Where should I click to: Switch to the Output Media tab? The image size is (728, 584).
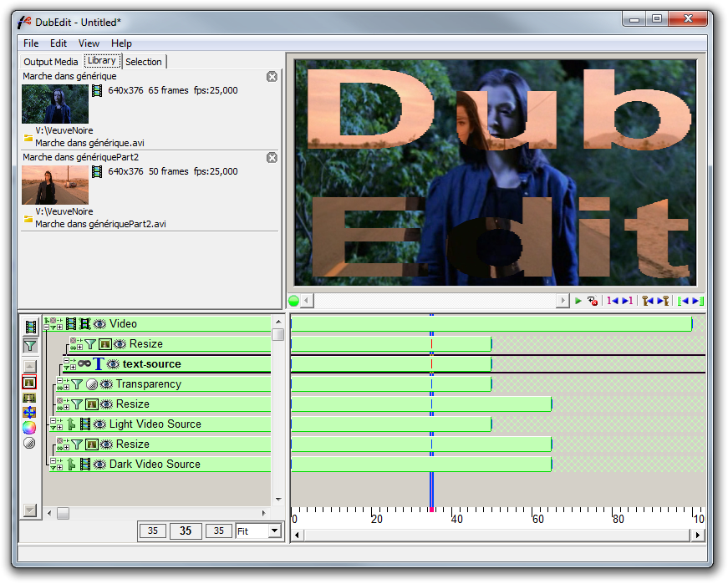point(51,62)
